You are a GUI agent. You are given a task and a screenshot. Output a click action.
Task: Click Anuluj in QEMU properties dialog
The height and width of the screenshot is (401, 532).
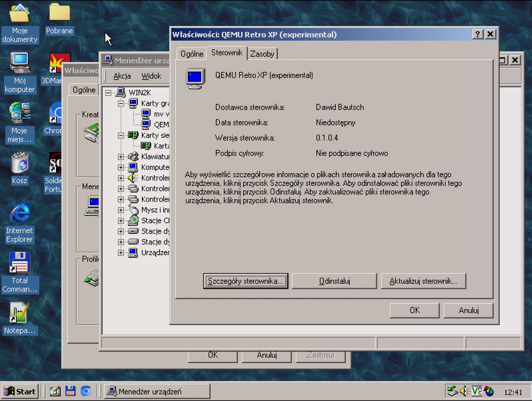pos(468,310)
